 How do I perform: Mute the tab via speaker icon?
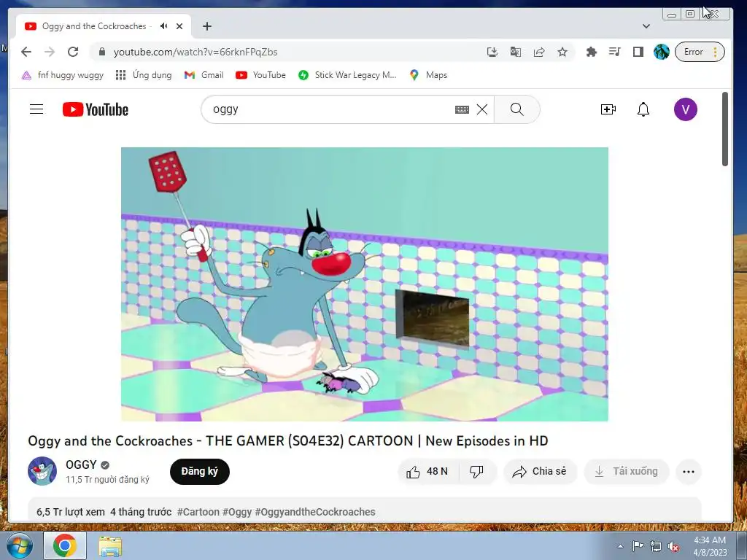tap(164, 26)
